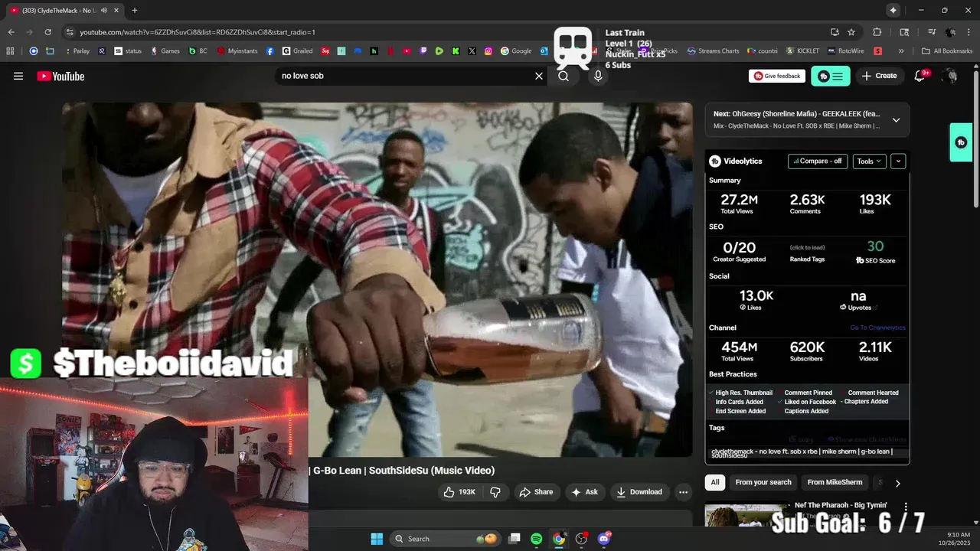
Task: Open the Streams Charts bookmark
Action: pos(713,51)
